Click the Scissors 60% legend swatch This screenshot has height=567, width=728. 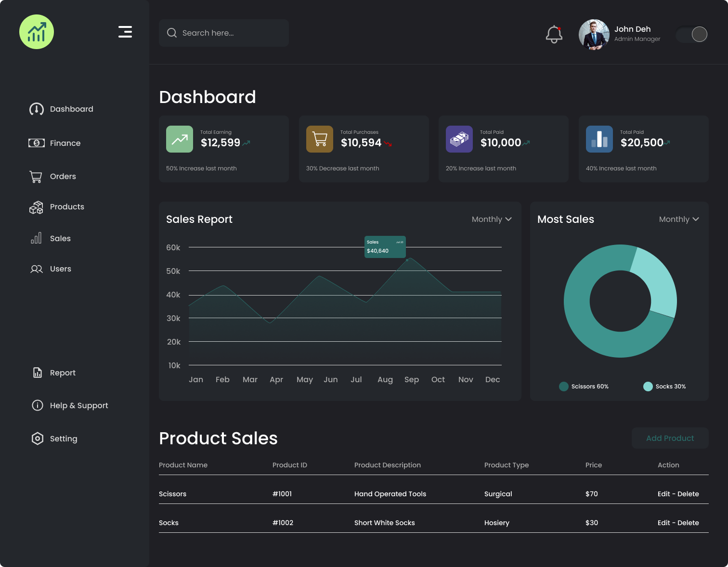[564, 387]
